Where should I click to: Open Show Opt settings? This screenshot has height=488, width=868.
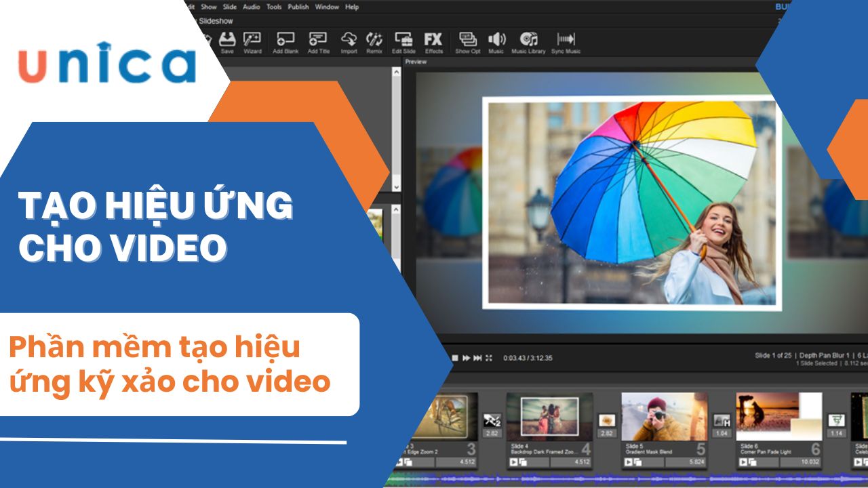467,42
